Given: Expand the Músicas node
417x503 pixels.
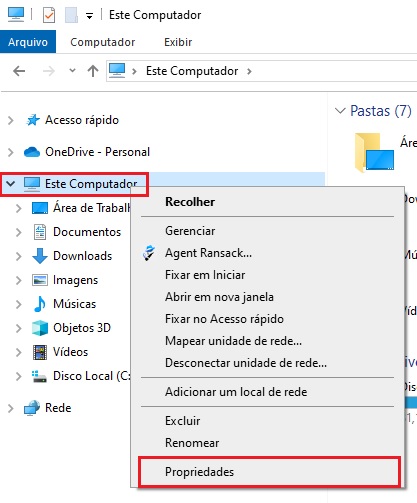Looking at the screenshot, I should [x=19, y=304].
